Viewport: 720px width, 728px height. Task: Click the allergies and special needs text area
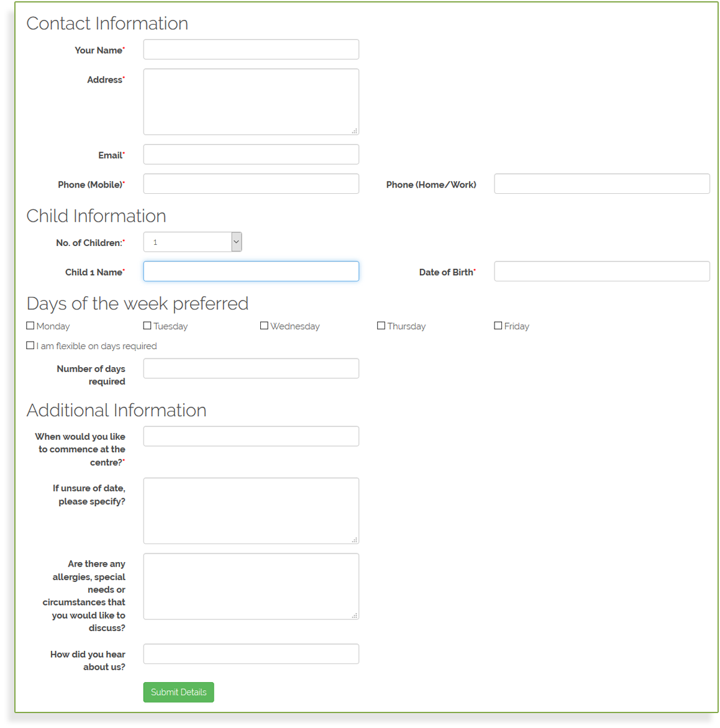251,586
